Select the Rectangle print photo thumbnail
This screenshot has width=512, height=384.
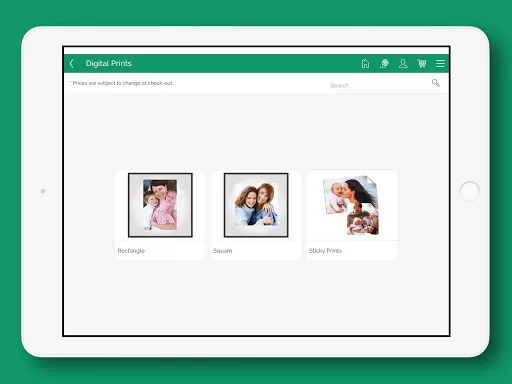coord(160,205)
